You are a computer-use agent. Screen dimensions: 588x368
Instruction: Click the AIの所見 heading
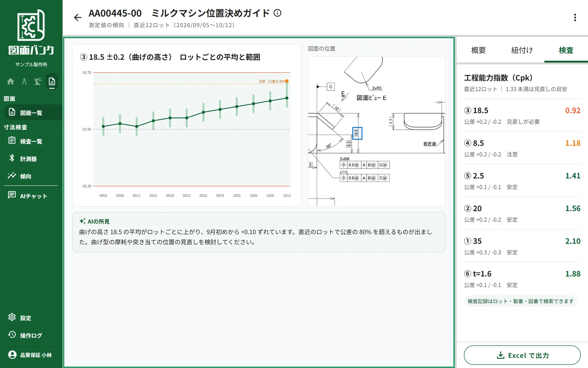94,221
